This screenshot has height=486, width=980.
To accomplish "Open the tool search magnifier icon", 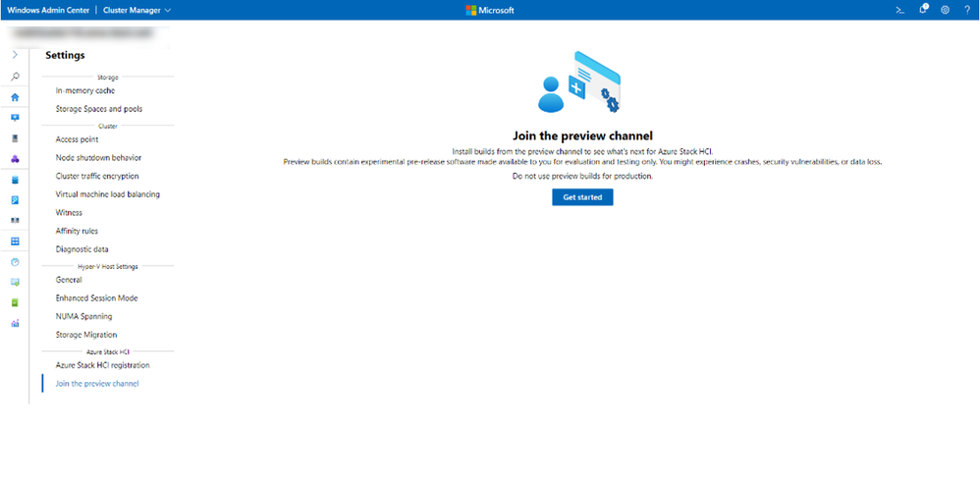I will [15, 77].
